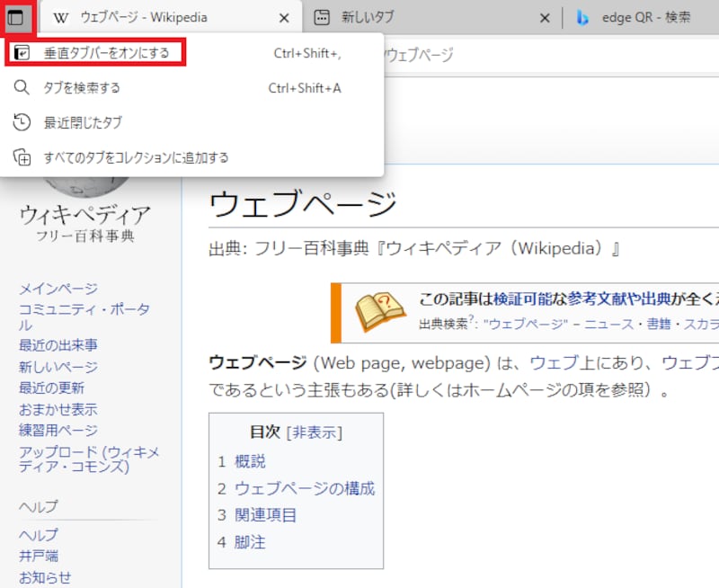Close the 新しいタブ tab
719x588 pixels.
[543, 19]
